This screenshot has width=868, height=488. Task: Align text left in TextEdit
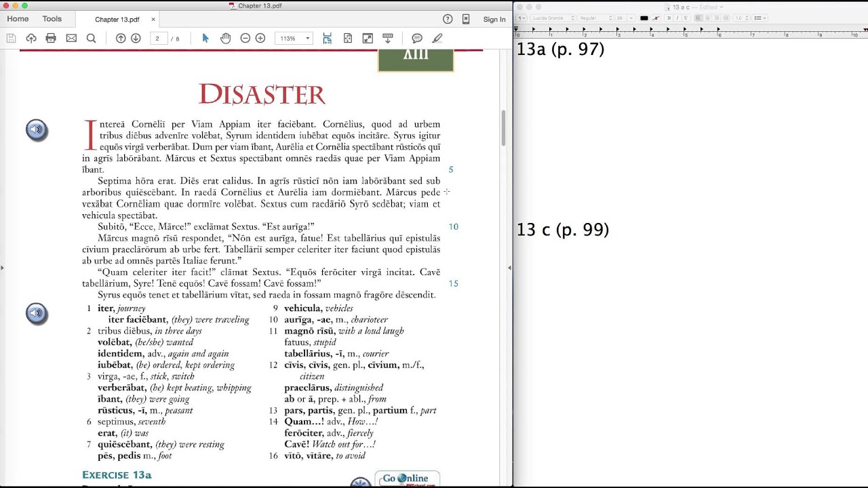[698, 18]
